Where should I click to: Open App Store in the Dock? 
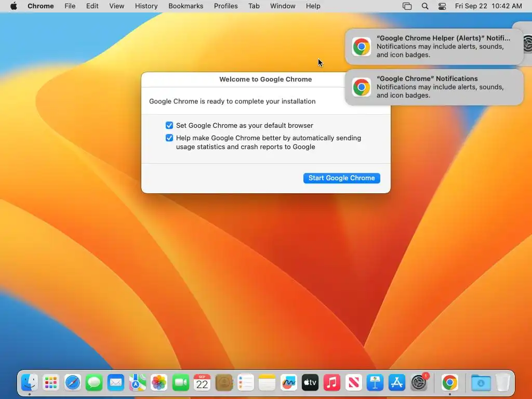[396, 383]
